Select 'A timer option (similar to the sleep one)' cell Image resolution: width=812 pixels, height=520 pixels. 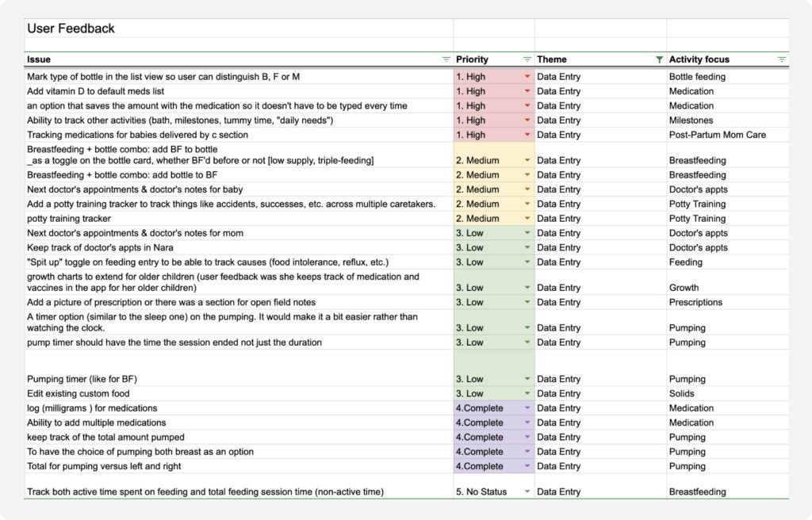point(239,322)
